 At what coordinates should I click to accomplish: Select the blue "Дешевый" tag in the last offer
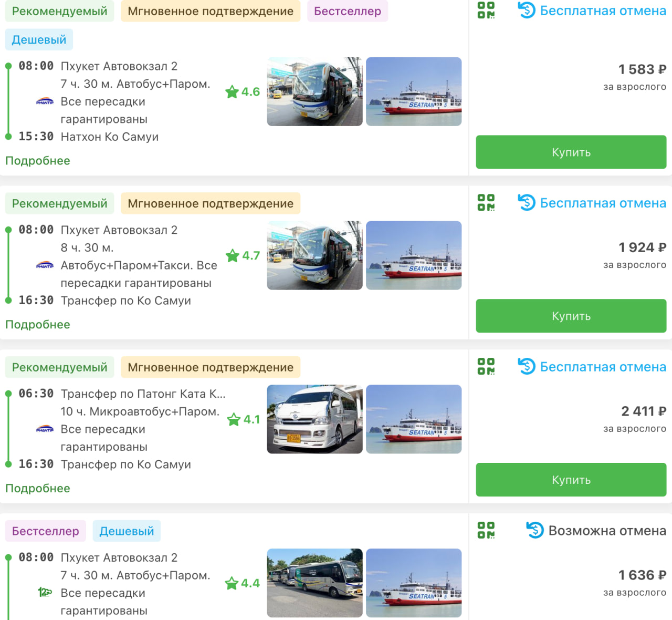point(127,531)
